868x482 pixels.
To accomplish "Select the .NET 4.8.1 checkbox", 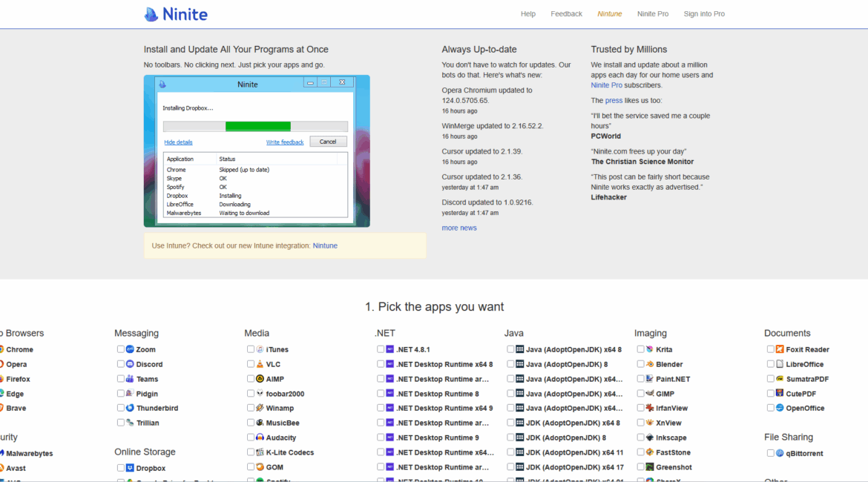I will (381, 349).
